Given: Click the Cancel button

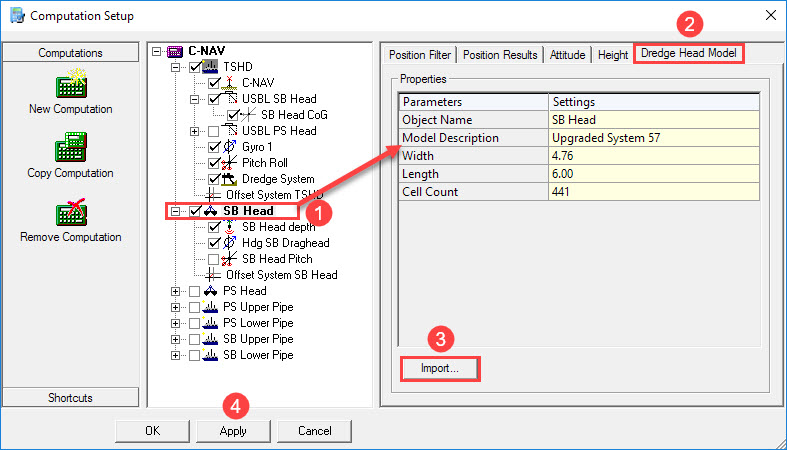Looking at the screenshot, I should click(x=315, y=431).
